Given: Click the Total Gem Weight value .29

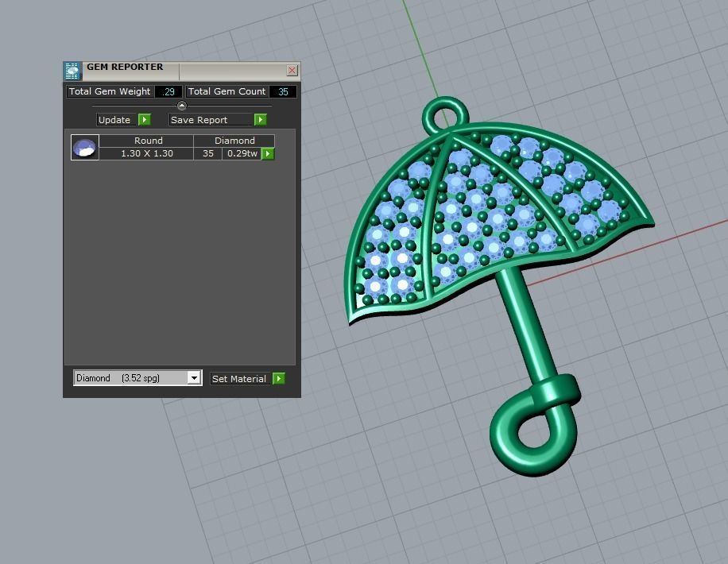Looking at the screenshot, I should pos(168,91).
